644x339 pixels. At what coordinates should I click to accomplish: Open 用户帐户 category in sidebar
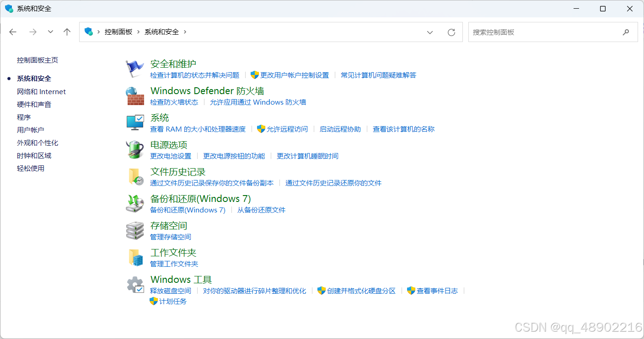click(x=31, y=130)
